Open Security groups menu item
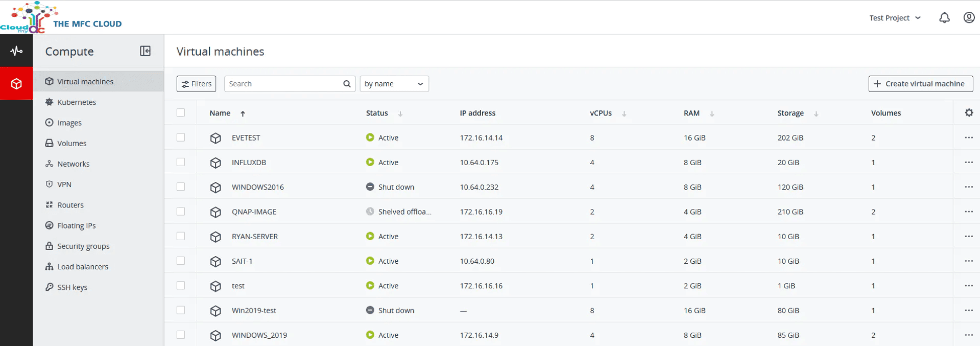The height and width of the screenshot is (346, 980). [83, 246]
